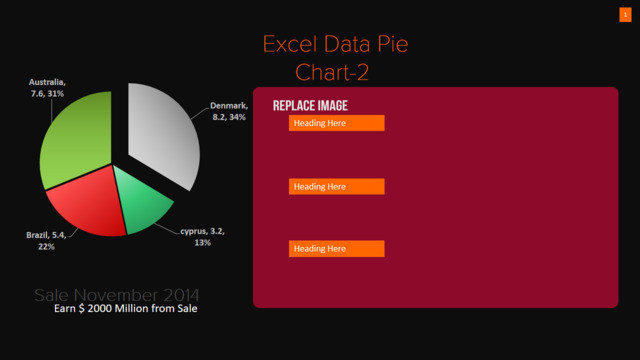The height and width of the screenshot is (360, 640).
Task: Click the Earn $ 2000 Million from Sale caption
Action: 126,308
